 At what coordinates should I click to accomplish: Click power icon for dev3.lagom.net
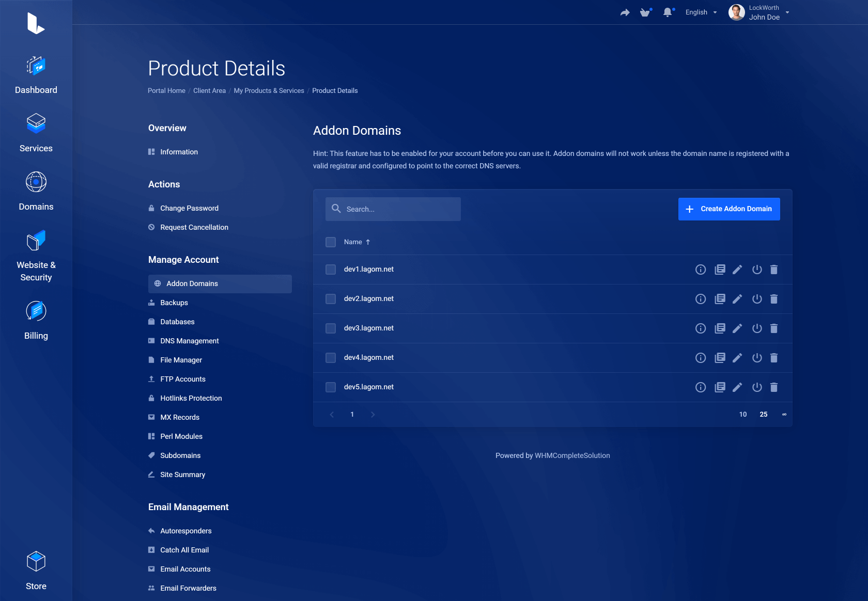(757, 328)
